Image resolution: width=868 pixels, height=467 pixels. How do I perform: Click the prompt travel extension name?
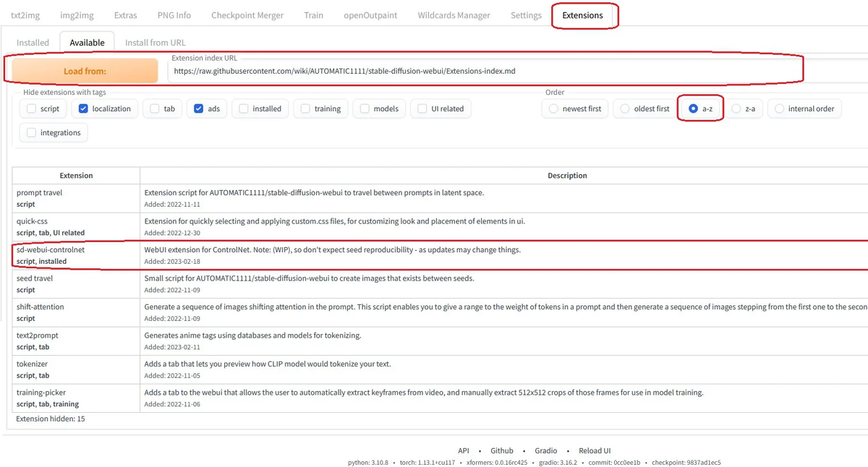(x=40, y=193)
